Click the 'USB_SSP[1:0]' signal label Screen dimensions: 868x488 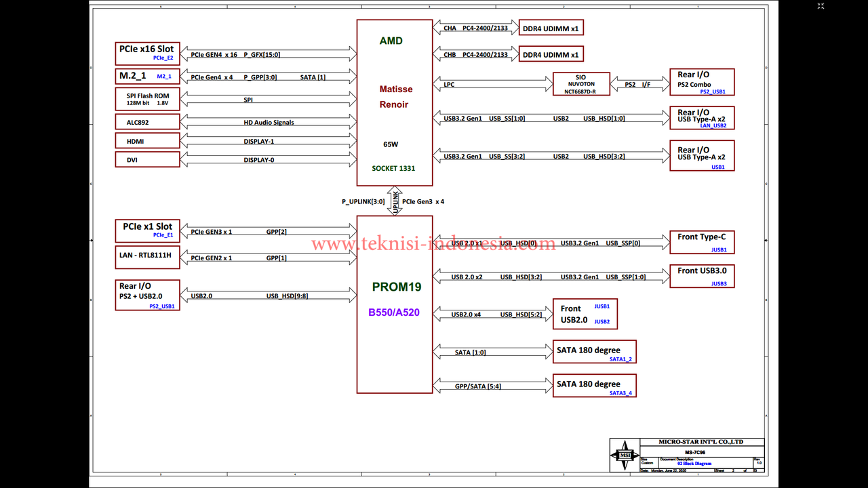(x=626, y=277)
